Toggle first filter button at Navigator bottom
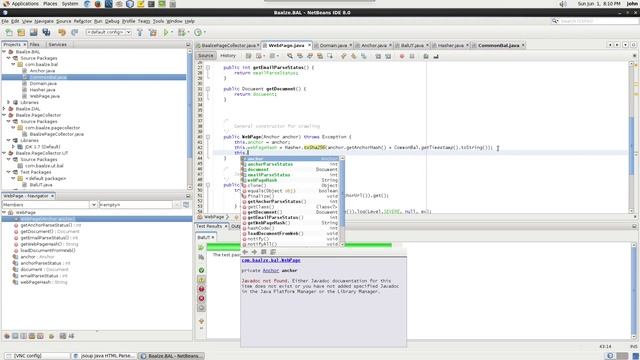Screen dimensions: 640x360 pyautogui.click(x=7, y=336)
